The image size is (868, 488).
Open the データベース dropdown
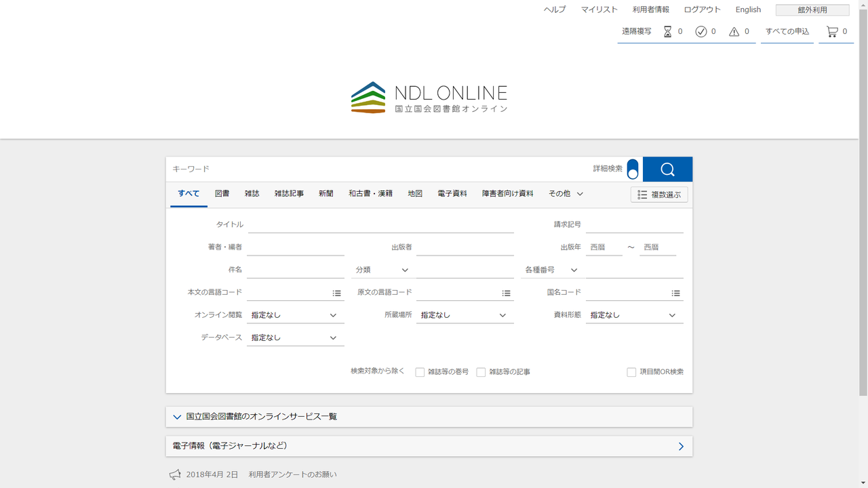tap(296, 338)
